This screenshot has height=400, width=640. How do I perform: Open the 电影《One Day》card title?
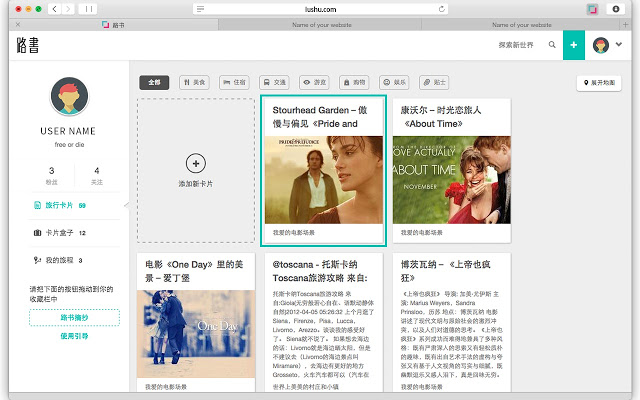pyautogui.click(x=194, y=271)
